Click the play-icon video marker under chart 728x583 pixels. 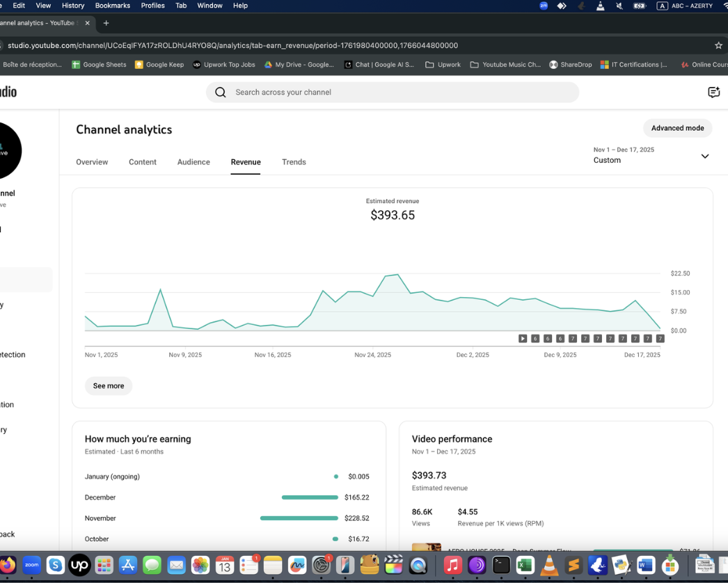point(523,339)
